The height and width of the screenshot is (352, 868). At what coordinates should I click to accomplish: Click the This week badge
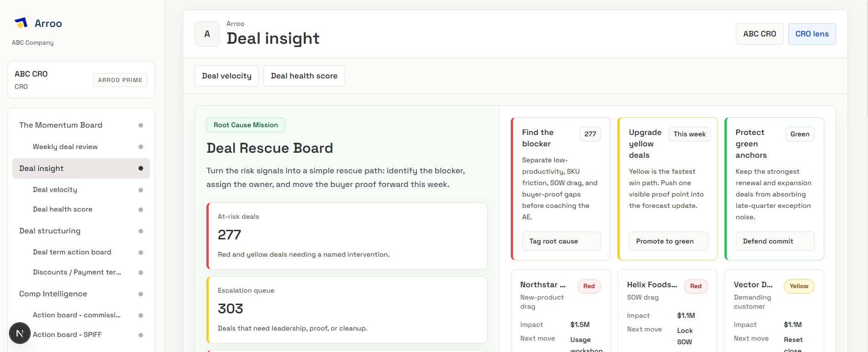click(689, 134)
